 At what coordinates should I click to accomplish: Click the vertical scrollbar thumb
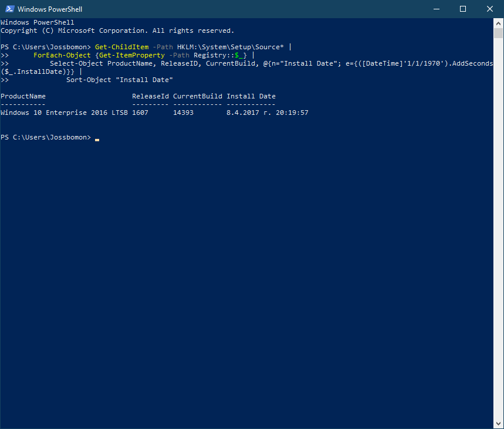(x=498, y=33)
